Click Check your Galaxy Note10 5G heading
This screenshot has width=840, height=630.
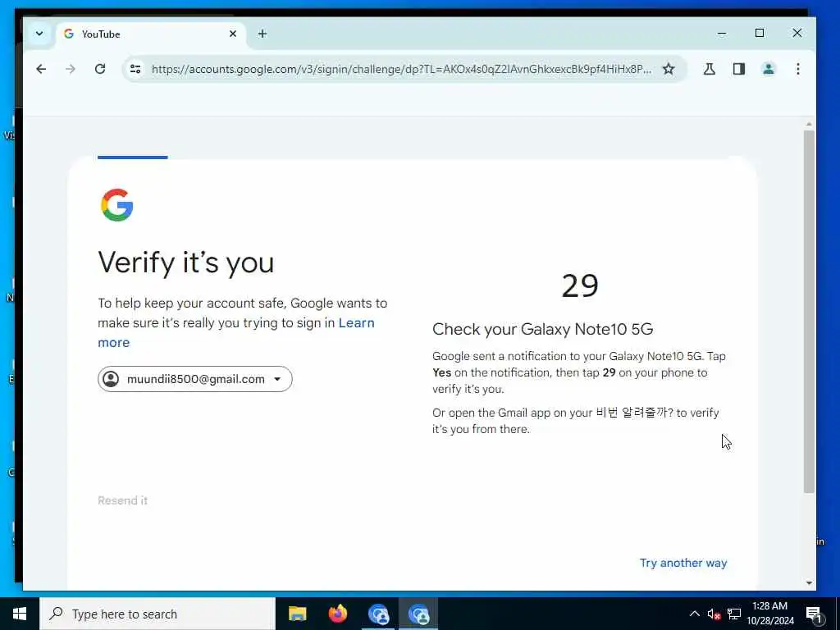pos(543,329)
